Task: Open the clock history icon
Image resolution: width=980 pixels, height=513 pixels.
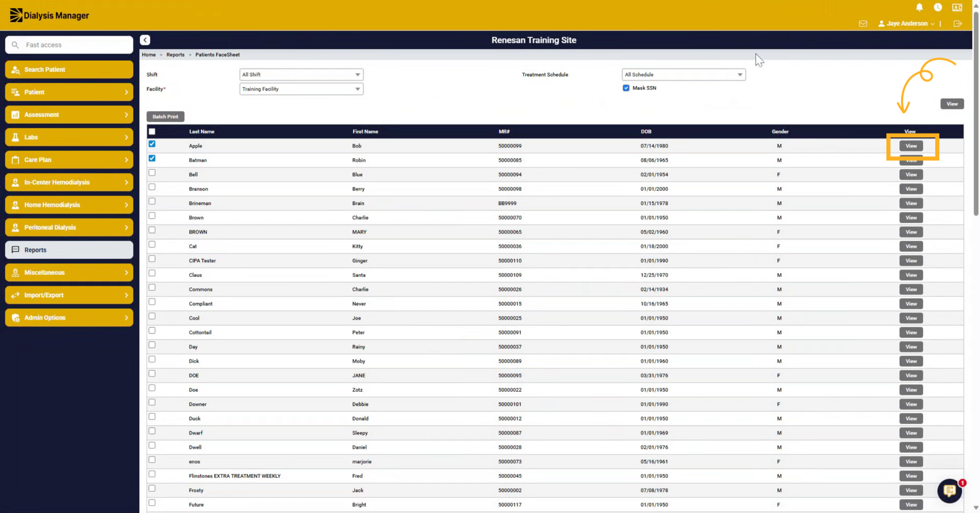Action: pos(938,7)
